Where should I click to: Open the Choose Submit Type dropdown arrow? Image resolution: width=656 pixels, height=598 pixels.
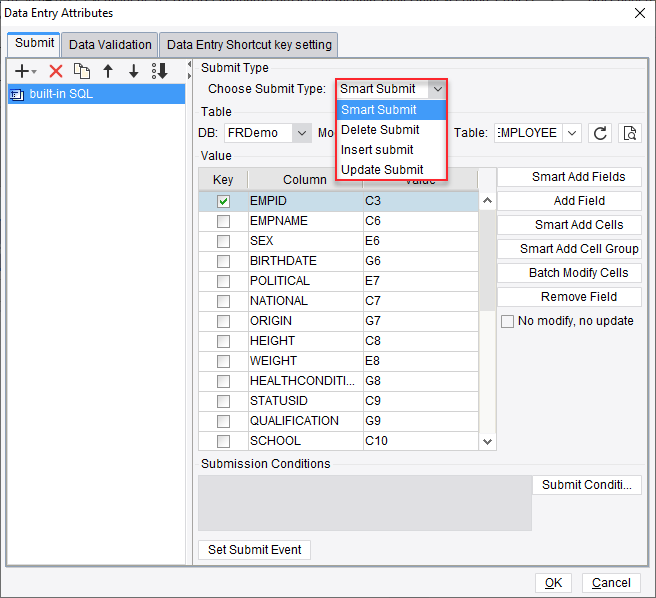[438, 89]
